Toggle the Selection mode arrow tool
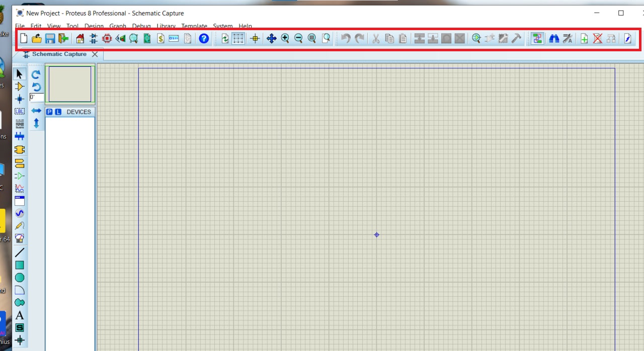Image resolution: width=644 pixels, height=351 pixels. tap(20, 74)
